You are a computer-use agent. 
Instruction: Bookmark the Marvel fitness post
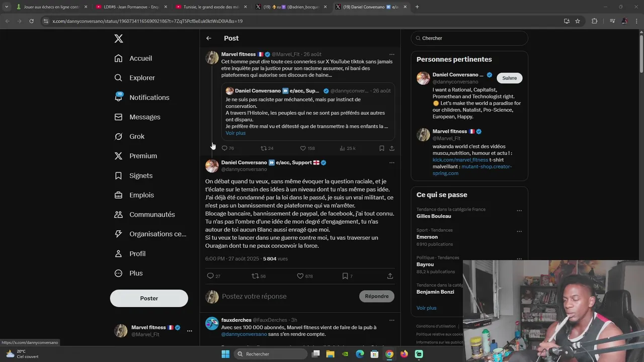382,148
